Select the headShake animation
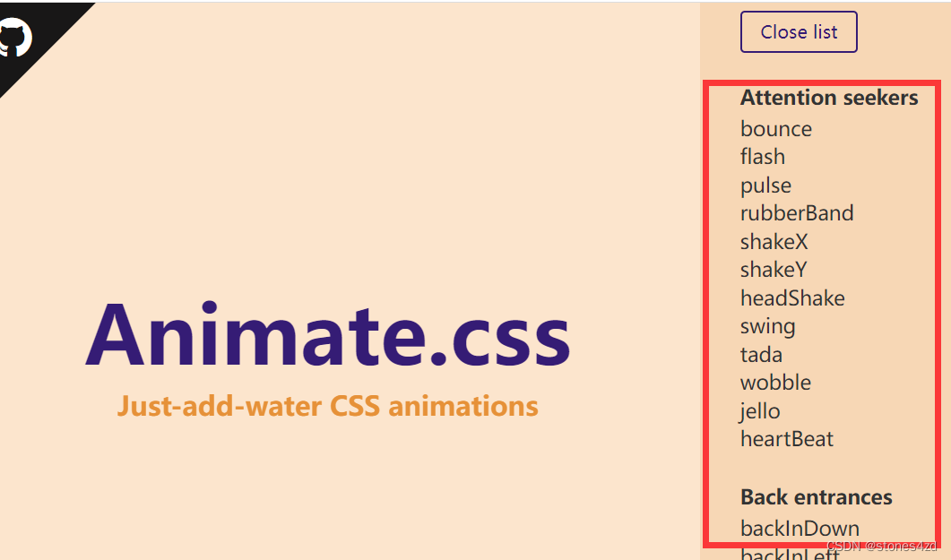 point(793,298)
